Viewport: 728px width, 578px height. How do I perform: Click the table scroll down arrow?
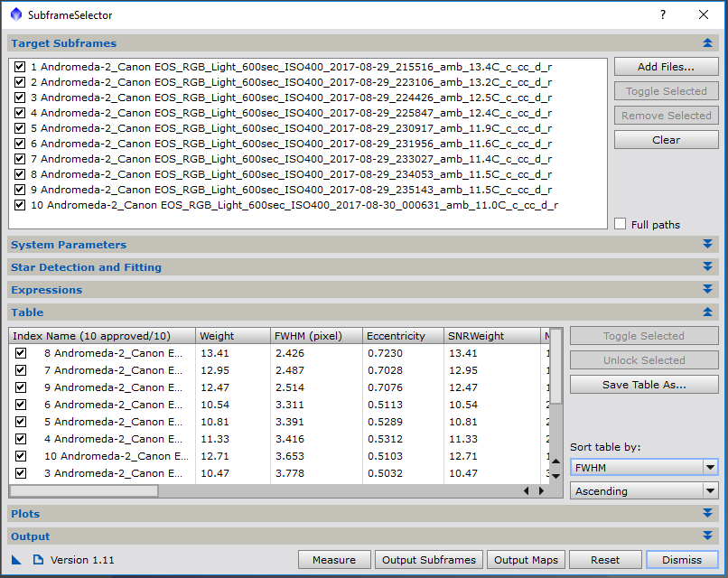[555, 476]
